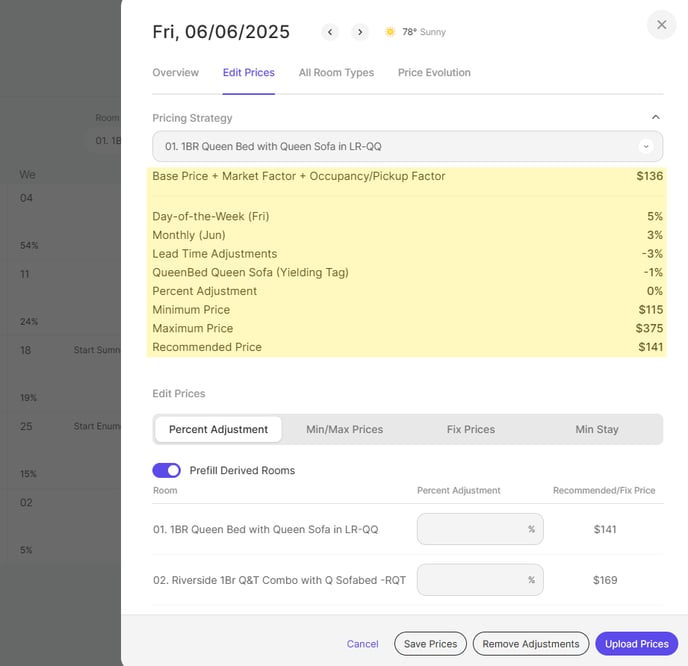
Task: Click the Cancel link
Action: tap(362, 644)
